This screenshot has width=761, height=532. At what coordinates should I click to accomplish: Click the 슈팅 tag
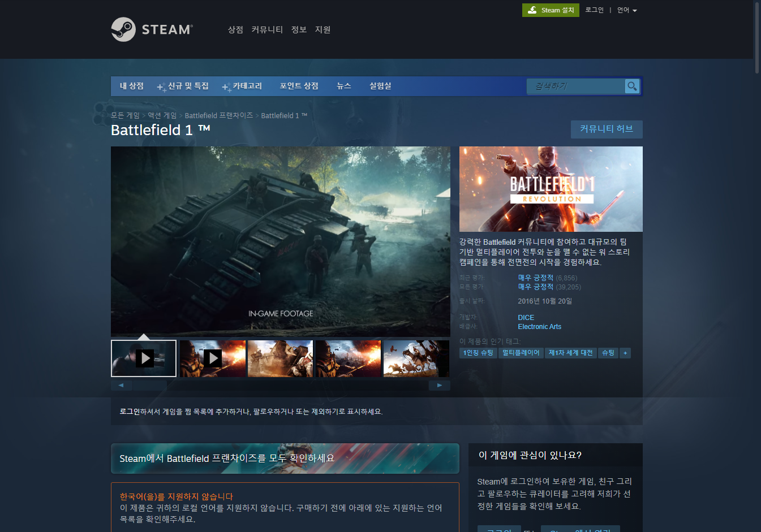tap(608, 353)
